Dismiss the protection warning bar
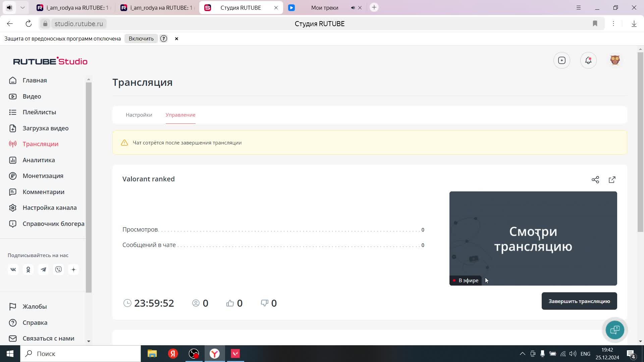The width and height of the screenshot is (644, 362). [x=176, y=39]
